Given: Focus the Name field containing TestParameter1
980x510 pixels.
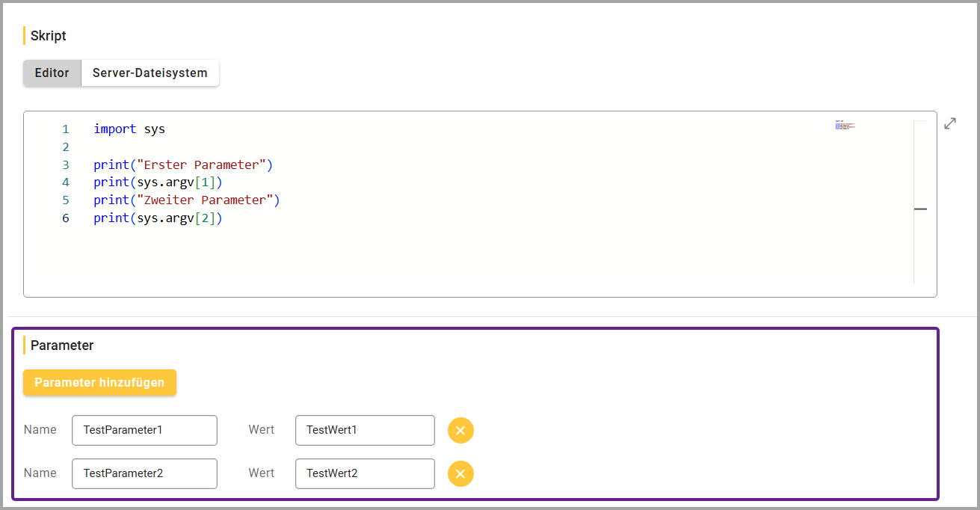Looking at the screenshot, I should coord(144,431).
